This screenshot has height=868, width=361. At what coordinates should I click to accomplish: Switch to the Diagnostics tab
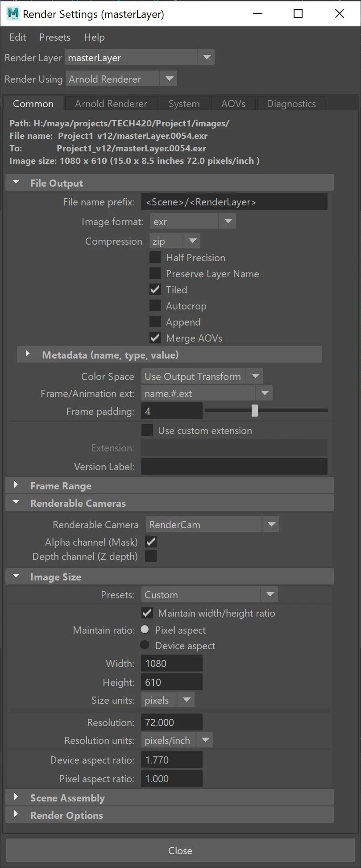click(291, 104)
